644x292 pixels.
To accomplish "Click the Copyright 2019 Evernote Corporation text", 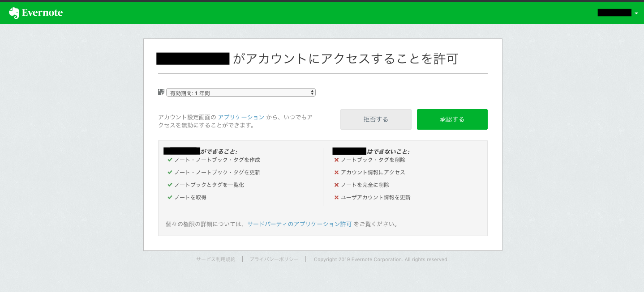I will click(x=381, y=259).
